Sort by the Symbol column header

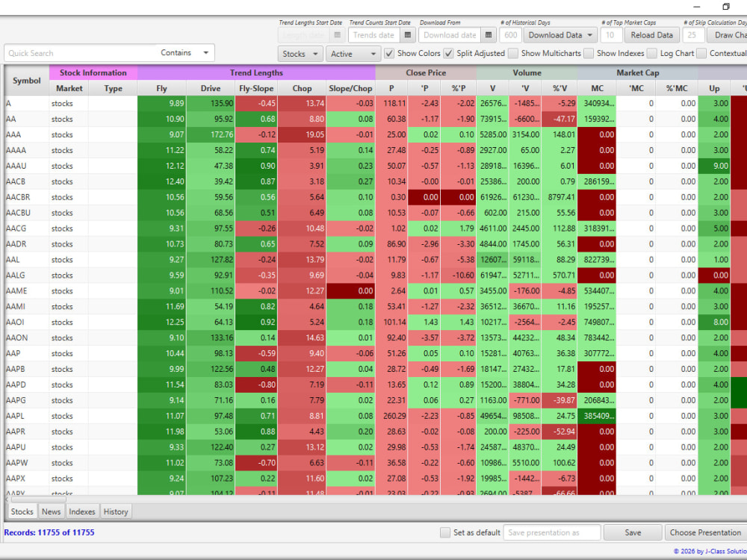tap(27, 81)
